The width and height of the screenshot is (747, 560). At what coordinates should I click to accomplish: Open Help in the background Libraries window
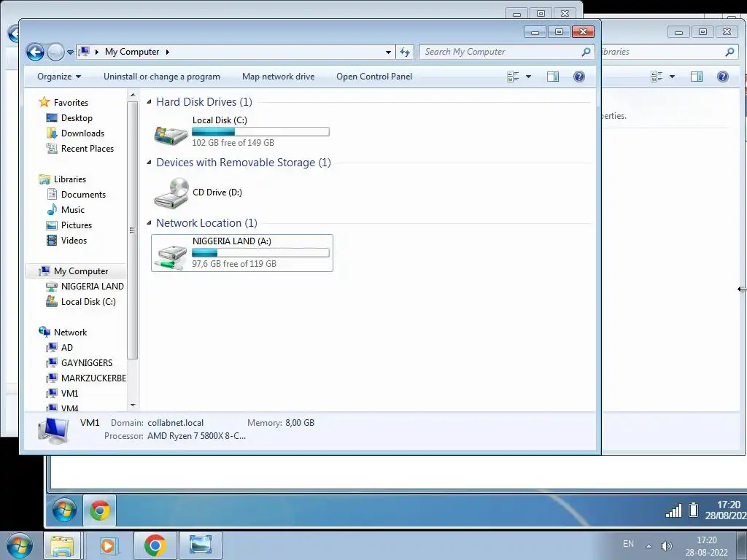click(723, 77)
